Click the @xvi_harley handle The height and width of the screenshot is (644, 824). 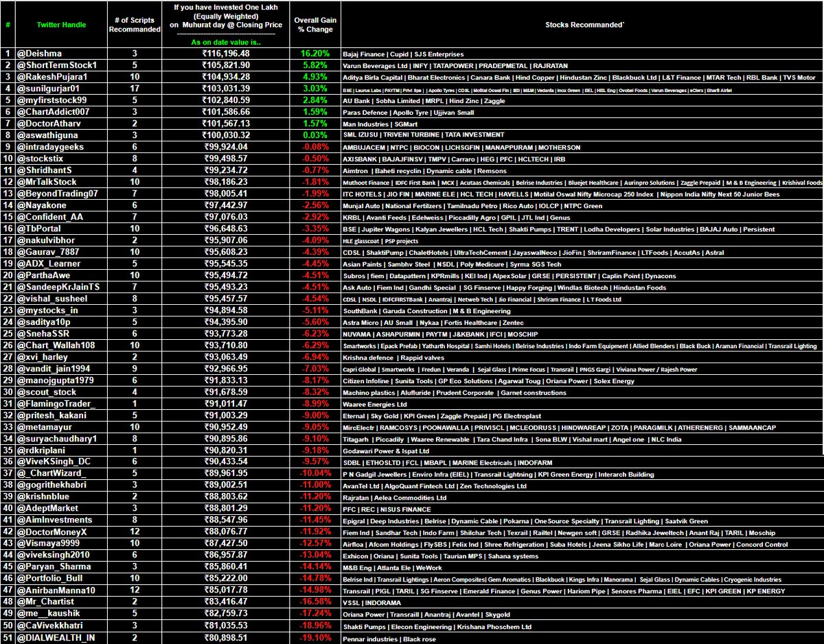point(41,356)
